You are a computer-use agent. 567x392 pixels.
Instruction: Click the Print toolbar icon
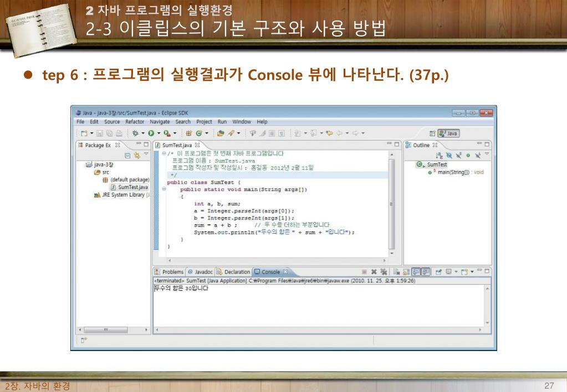[x=119, y=133]
